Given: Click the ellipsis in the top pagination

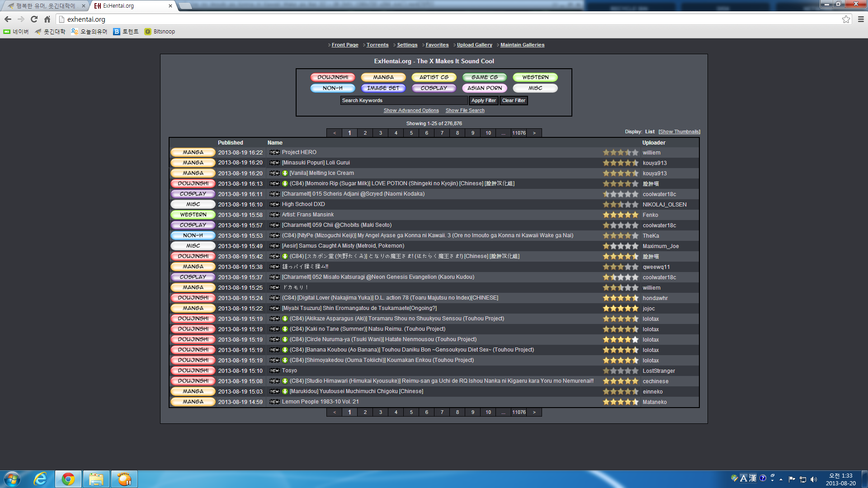Looking at the screenshot, I should pyautogui.click(x=503, y=133).
